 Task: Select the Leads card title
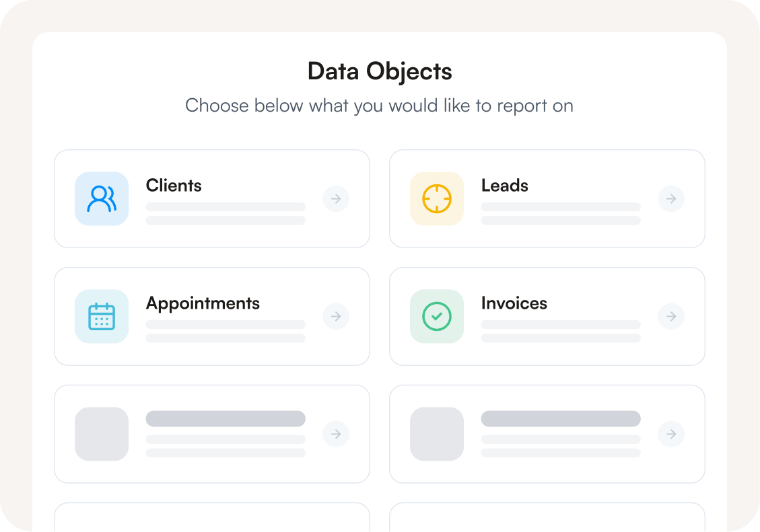coord(505,186)
